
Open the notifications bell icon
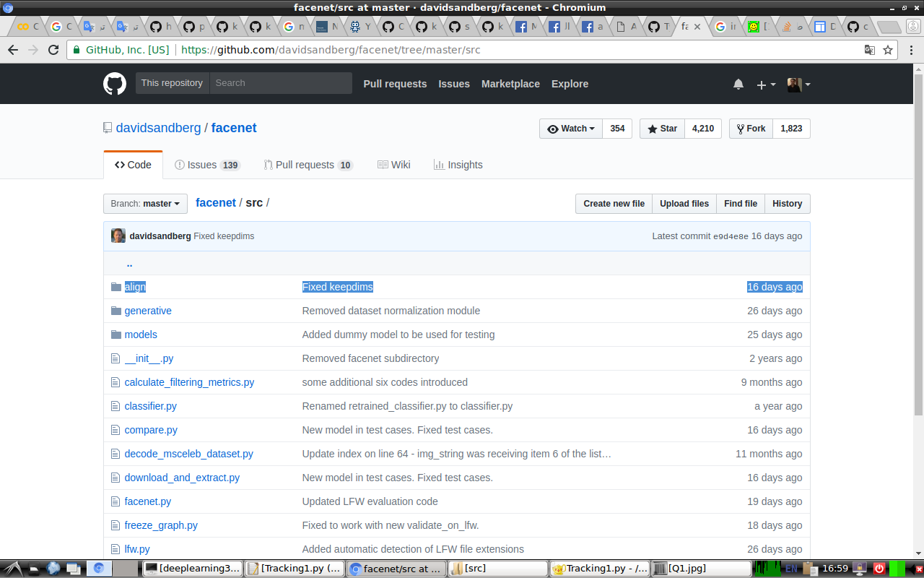pyautogui.click(x=738, y=84)
